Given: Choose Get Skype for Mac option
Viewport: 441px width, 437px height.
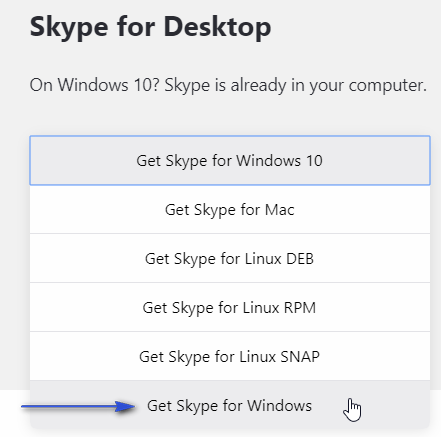Looking at the screenshot, I should tap(230, 210).
